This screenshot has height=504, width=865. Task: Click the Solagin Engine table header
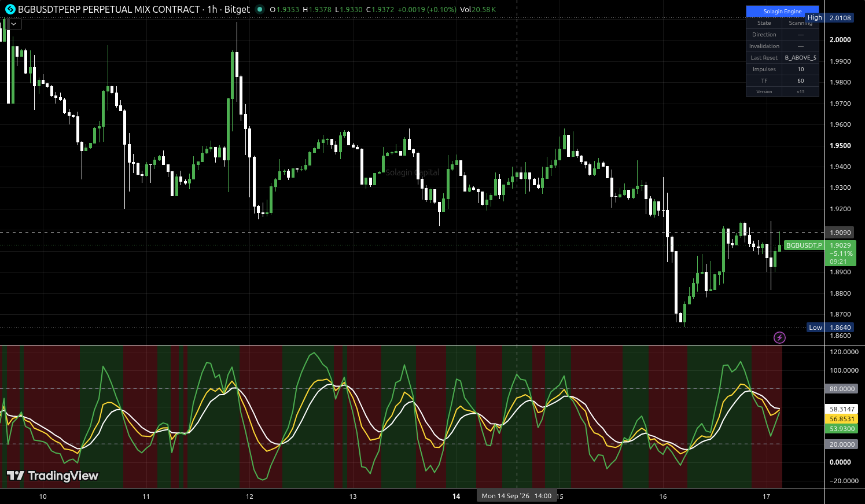pyautogui.click(x=782, y=12)
